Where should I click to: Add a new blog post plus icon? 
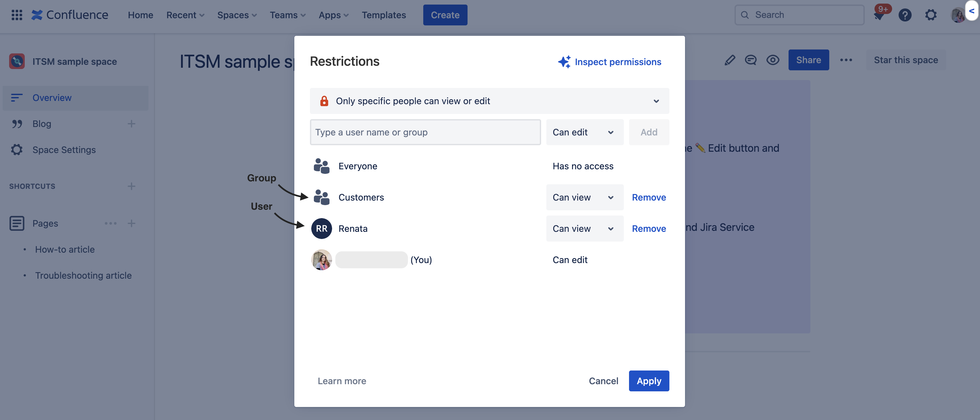[131, 124]
